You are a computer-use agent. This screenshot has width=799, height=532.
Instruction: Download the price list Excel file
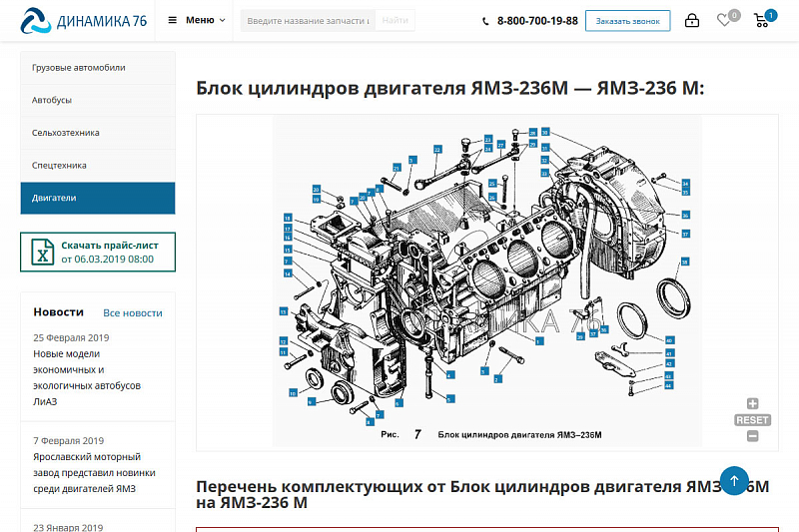pyautogui.click(x=98, y=252)
